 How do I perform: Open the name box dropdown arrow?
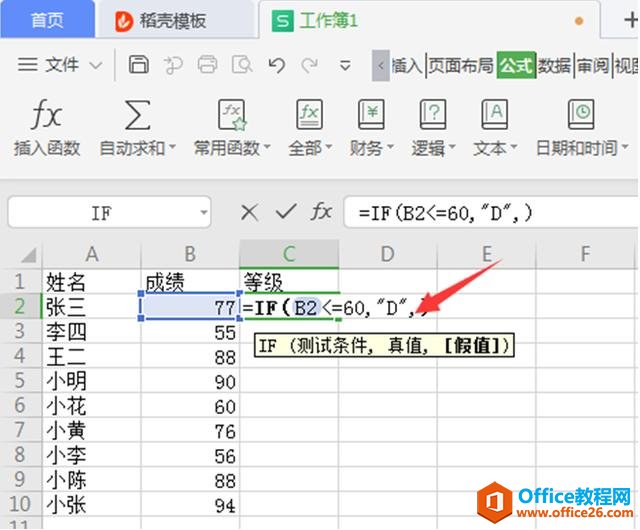click(203, 213)
